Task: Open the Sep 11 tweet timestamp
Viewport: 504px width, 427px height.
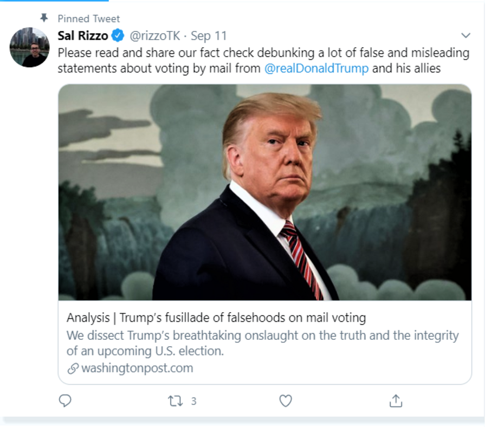Action: coord(209,36)
